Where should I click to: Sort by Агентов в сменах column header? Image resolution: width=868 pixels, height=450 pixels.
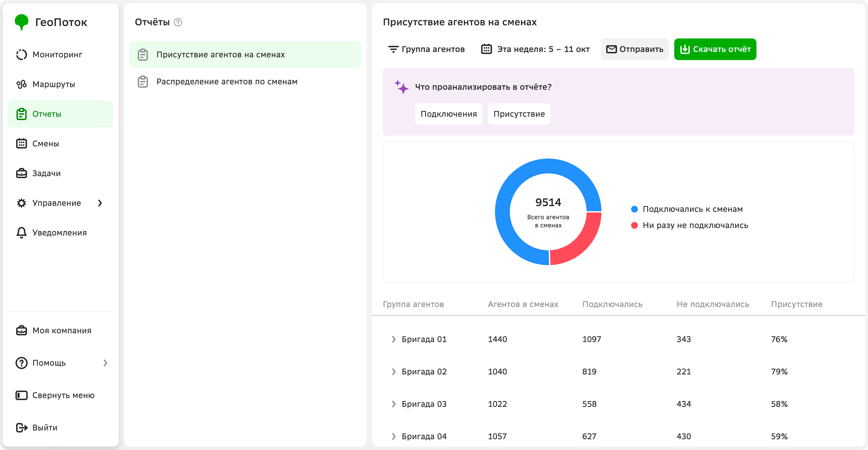[523, 304]
